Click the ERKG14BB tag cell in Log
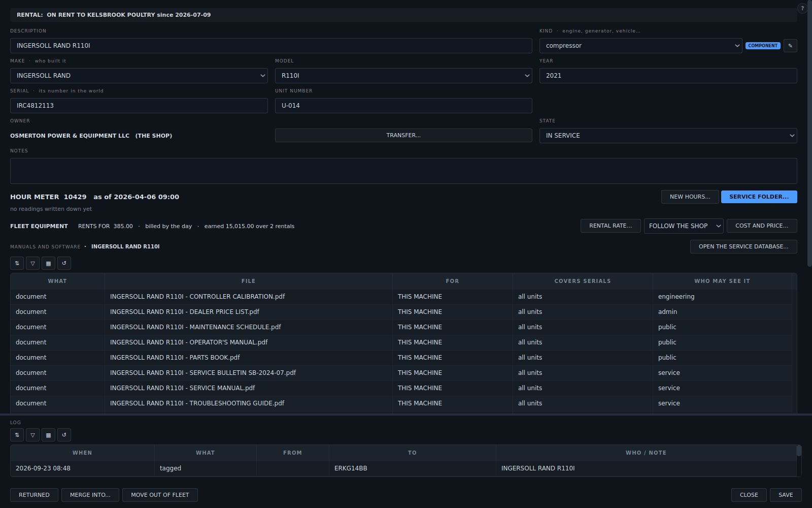The width and height of the screenshot is (812, 508). tap(413, 468)
